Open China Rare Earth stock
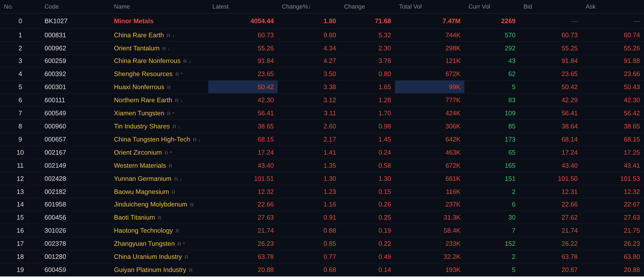 click(139, 35)
